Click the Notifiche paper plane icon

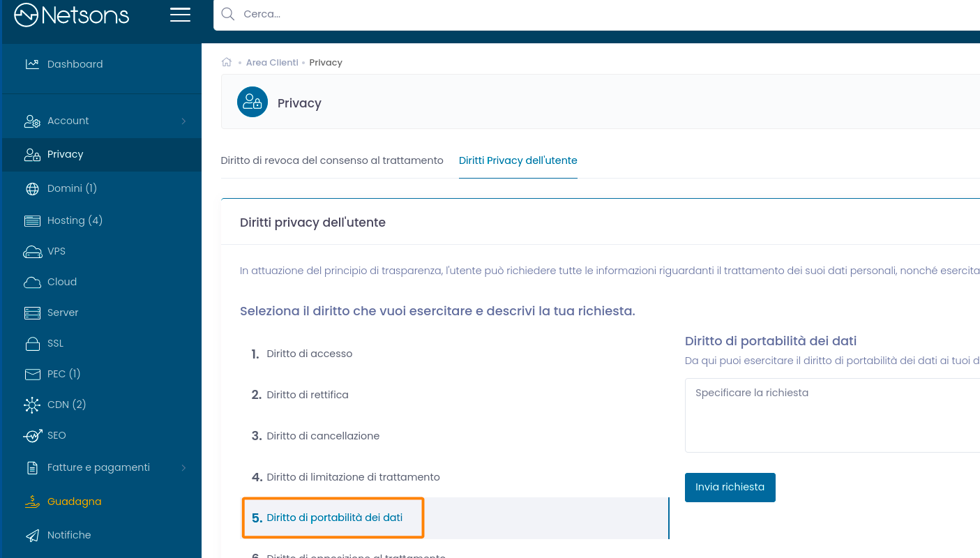[32, 536]
